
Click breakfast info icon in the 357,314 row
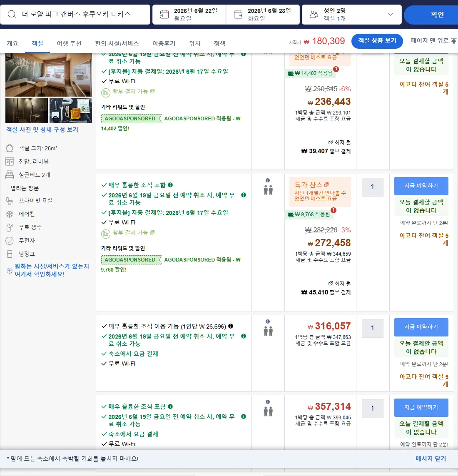pyautogui.click(x=170, y=406)
